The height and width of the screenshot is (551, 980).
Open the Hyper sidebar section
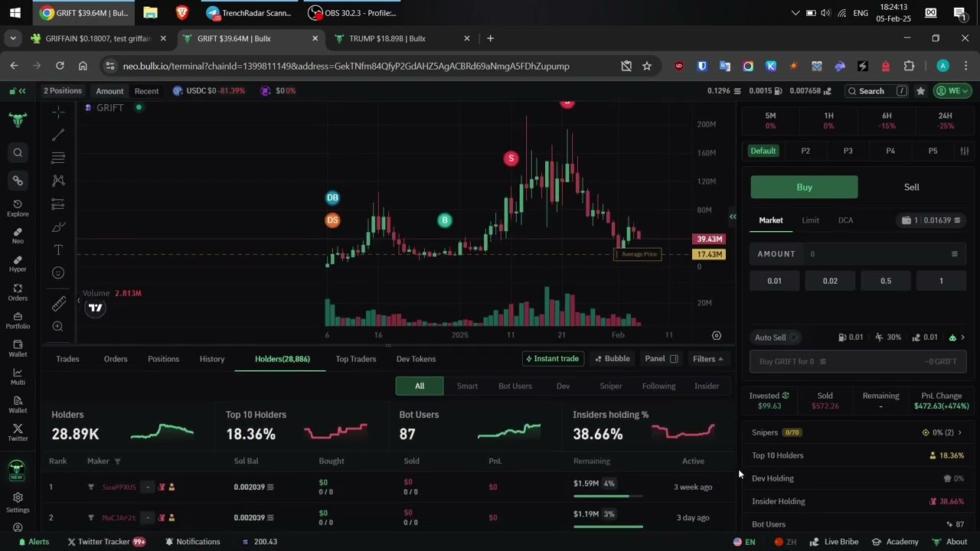click(x=18, y=264)
